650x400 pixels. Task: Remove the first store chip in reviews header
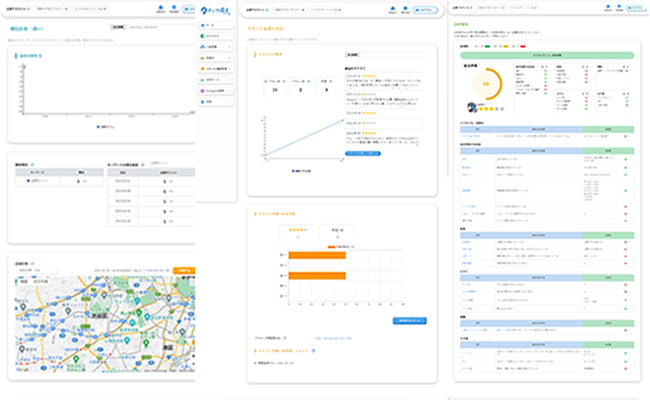click(x=303, y=10)
